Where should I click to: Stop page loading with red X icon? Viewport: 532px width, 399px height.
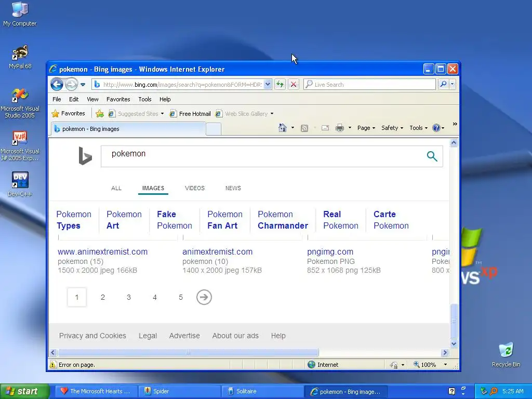(294, 84)
